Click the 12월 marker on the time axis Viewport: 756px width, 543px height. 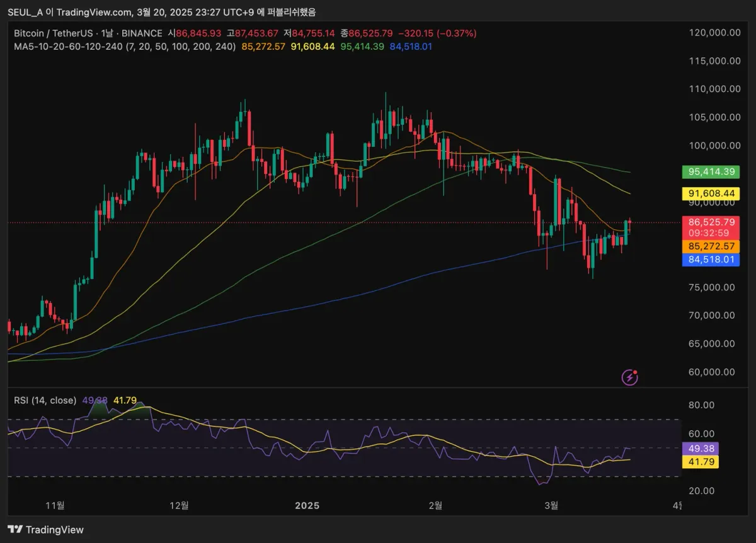point(180,505)
